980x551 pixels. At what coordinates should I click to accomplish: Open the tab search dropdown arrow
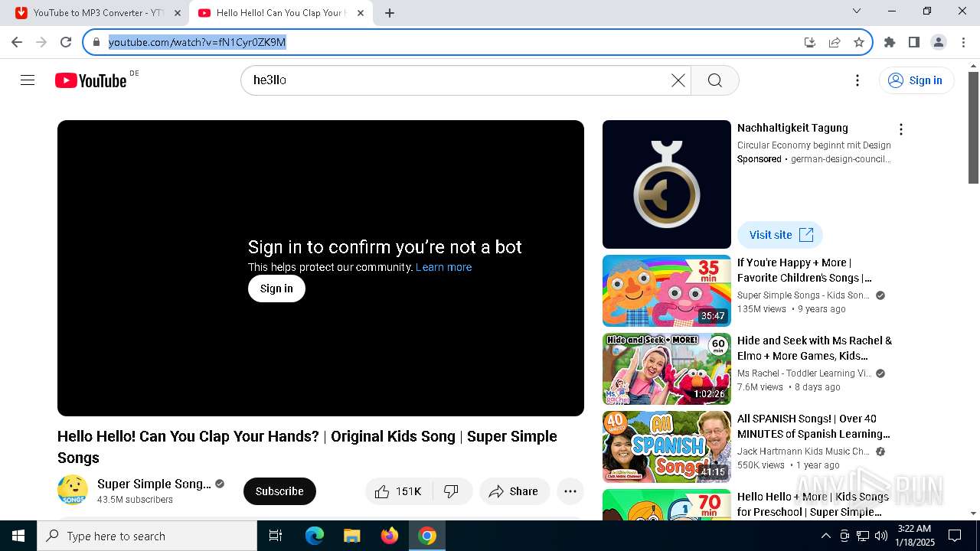pos(857,11)
